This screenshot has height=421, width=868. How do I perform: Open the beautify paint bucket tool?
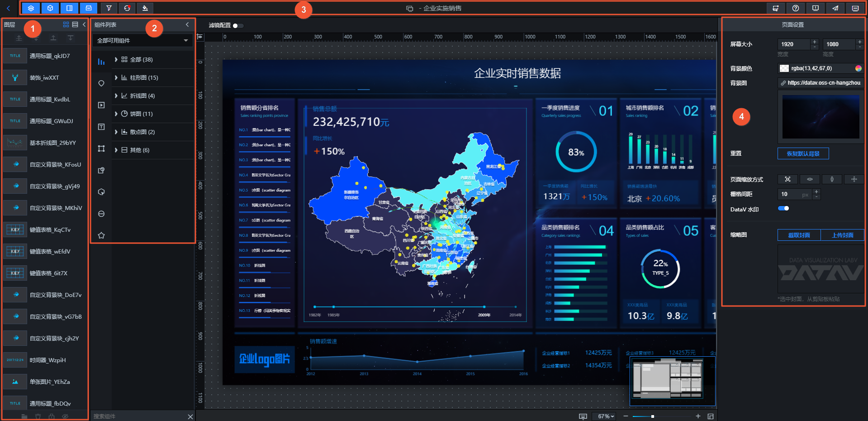coord(145,8)
